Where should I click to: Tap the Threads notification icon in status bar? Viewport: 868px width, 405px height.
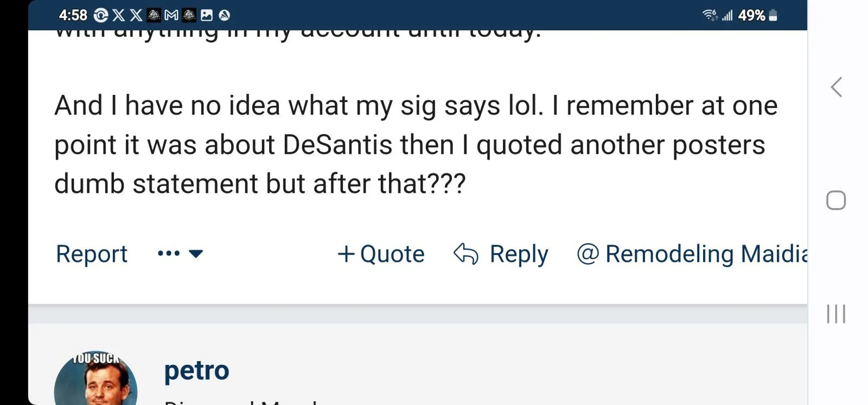[x=101, y=15]
